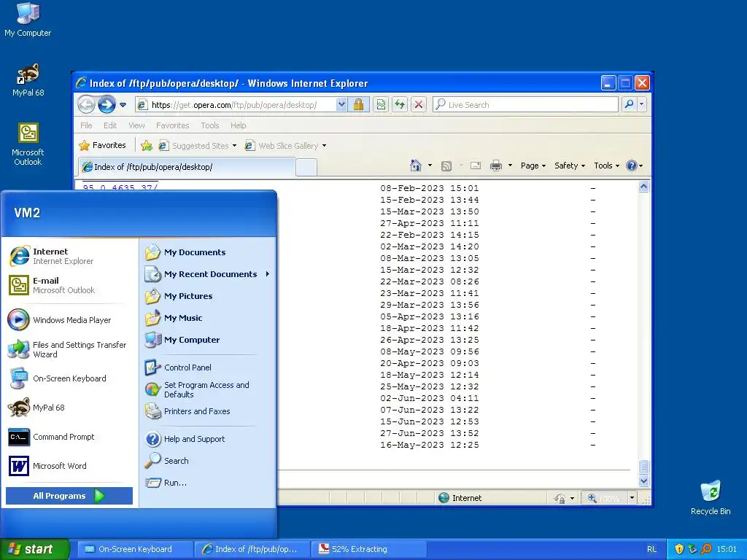This screenshot has height=560, width=747.
Task: Click the Help question mark icon
Action: click(x=632, y=166)
